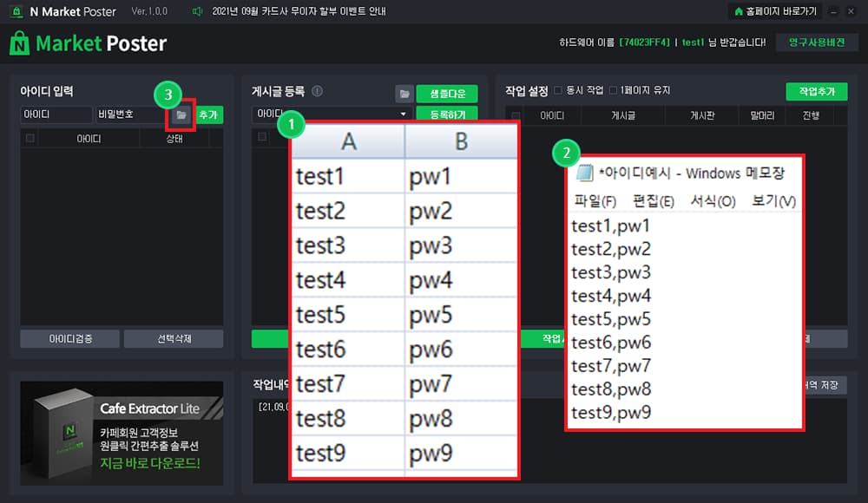Click the folder icon in 게시글 등록 panel

point(404,94)
